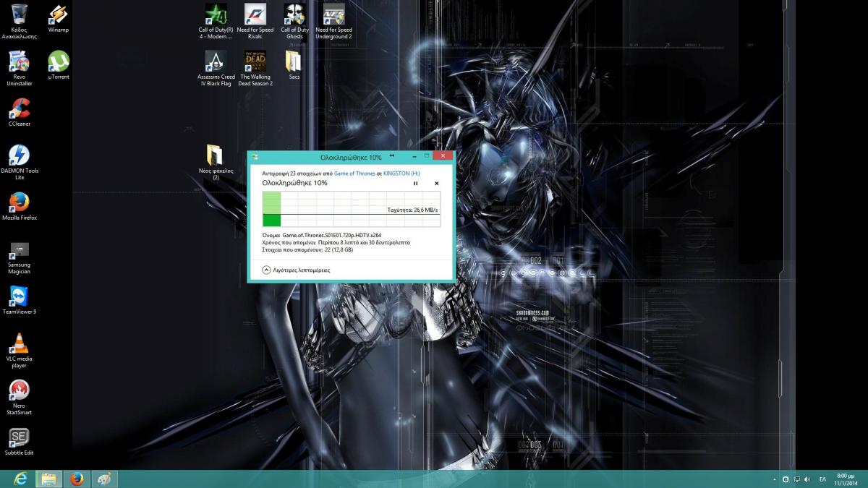Launch µTorrent desktop shortcut
This screenshot has width=868, height=488.
(x=59, y=65)
